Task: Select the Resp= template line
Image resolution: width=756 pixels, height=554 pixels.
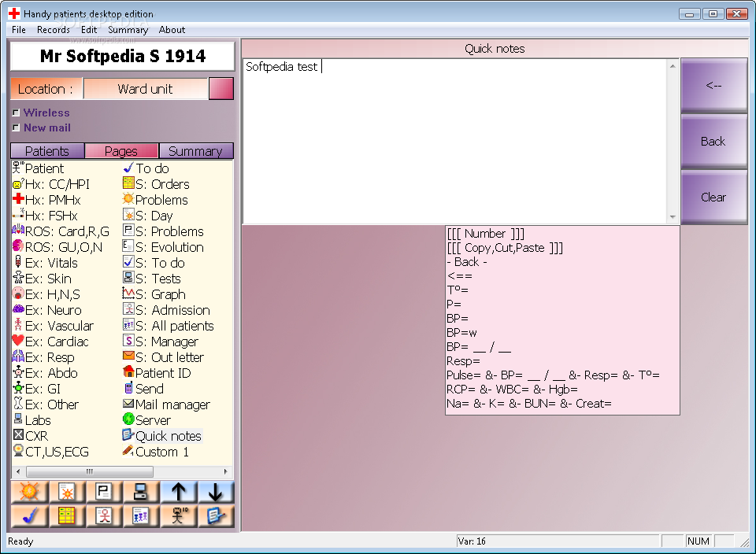Action: [463, 361]
